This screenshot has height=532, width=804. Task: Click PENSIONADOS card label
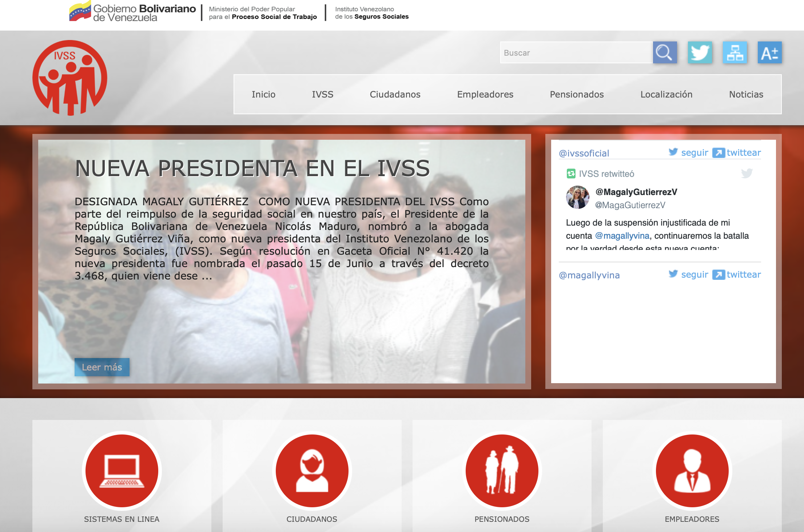click(502, 519)
